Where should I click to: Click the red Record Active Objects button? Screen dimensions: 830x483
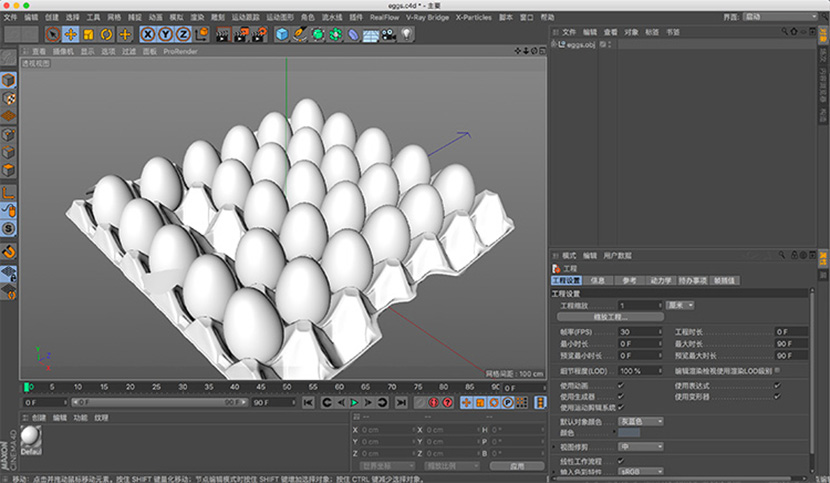click(433, 402)
